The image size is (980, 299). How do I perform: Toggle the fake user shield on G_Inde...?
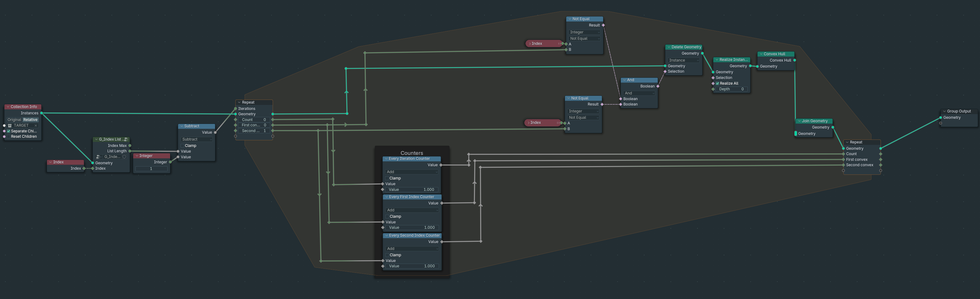[x=124, y=156]
